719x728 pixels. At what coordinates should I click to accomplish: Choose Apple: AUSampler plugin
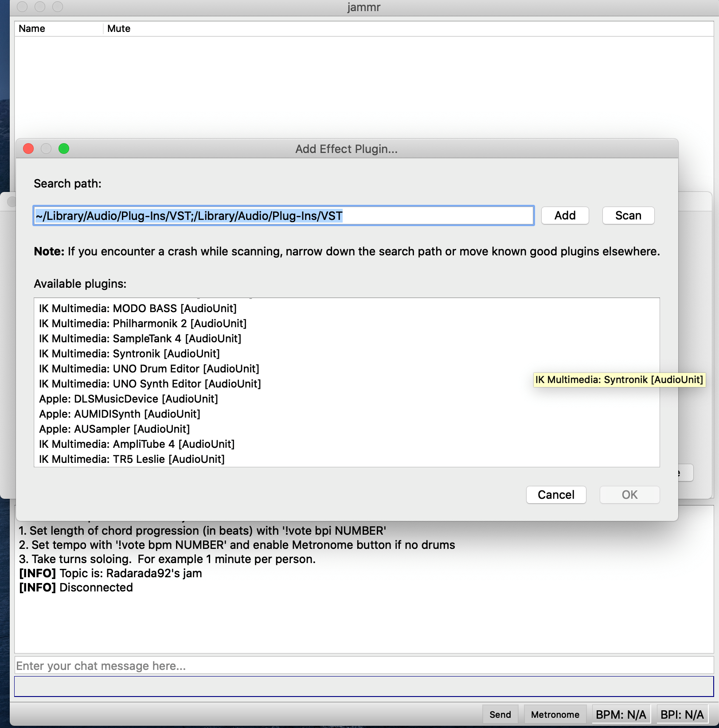pos(114,429)
